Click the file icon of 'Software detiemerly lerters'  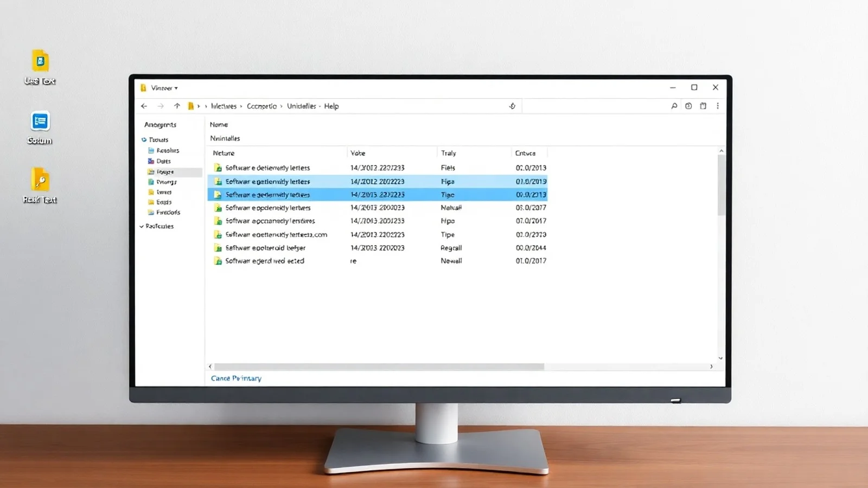click(x=218, y=168)
